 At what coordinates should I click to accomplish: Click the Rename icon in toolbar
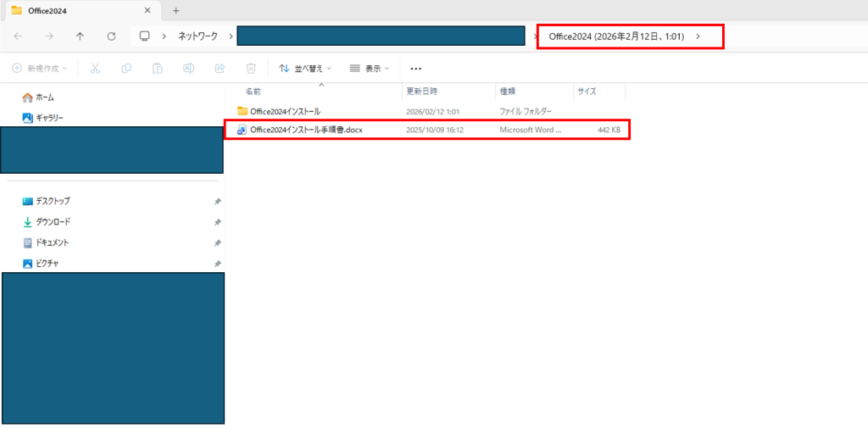[x=189, y=68]
